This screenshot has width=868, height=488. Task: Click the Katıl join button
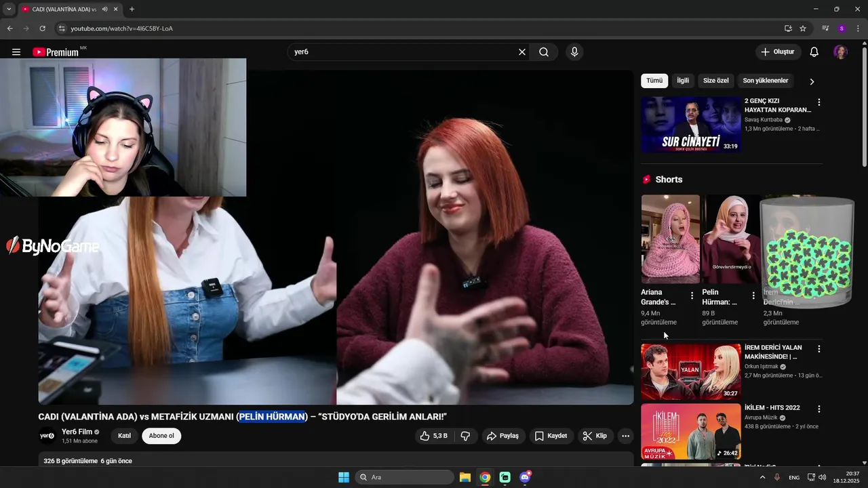coord(124,436)
